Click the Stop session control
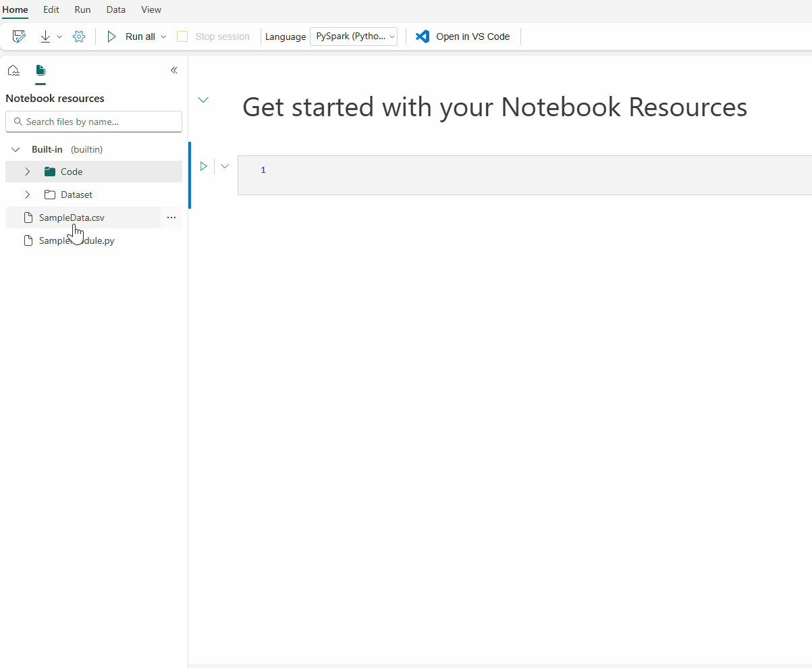 213,36
